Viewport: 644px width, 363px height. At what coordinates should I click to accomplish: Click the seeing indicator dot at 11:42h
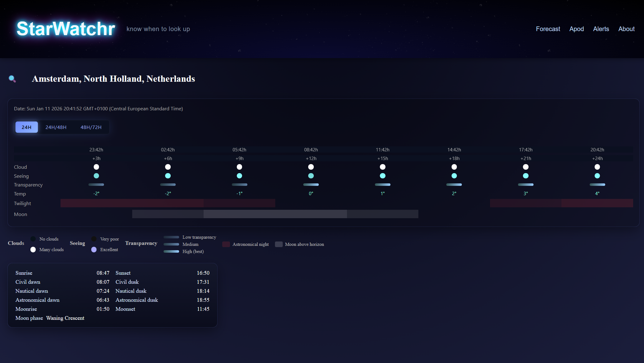tap(383, 176)
